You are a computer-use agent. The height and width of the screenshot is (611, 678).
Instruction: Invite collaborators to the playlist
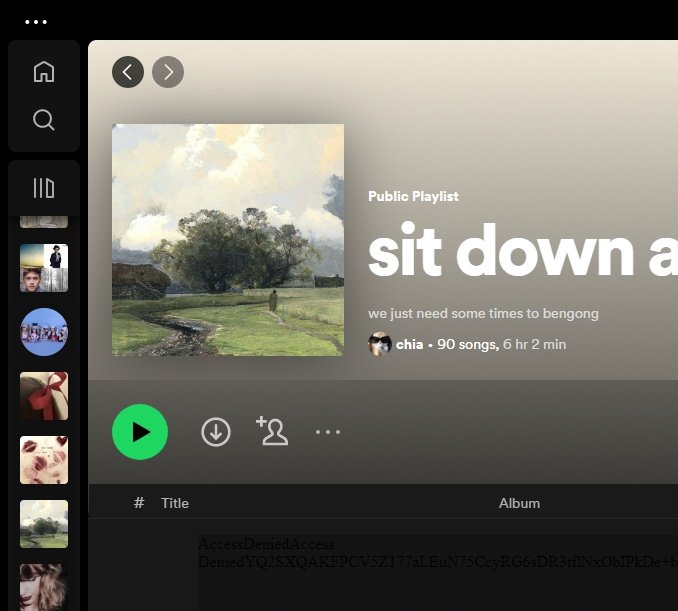pyautogui.click(x=272, y=431)
